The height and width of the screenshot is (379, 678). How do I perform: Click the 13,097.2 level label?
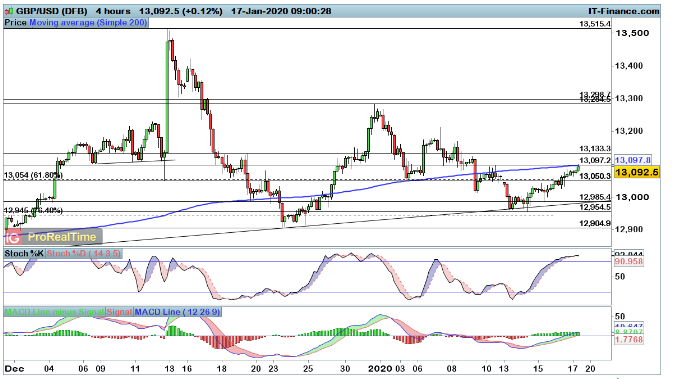tap(595, 160)
